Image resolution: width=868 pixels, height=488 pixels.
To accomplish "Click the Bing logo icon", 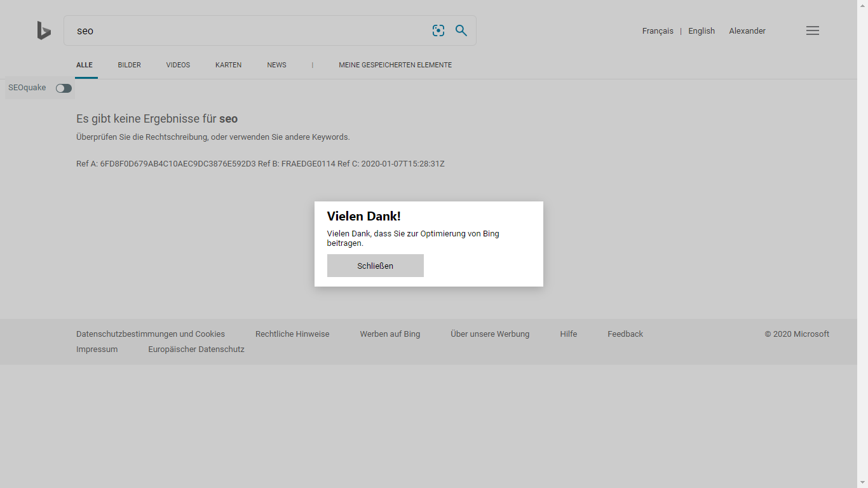I will (44, 30).
